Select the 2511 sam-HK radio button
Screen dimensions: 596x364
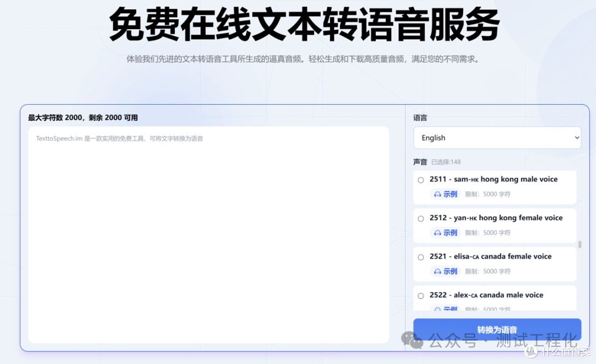421,180
